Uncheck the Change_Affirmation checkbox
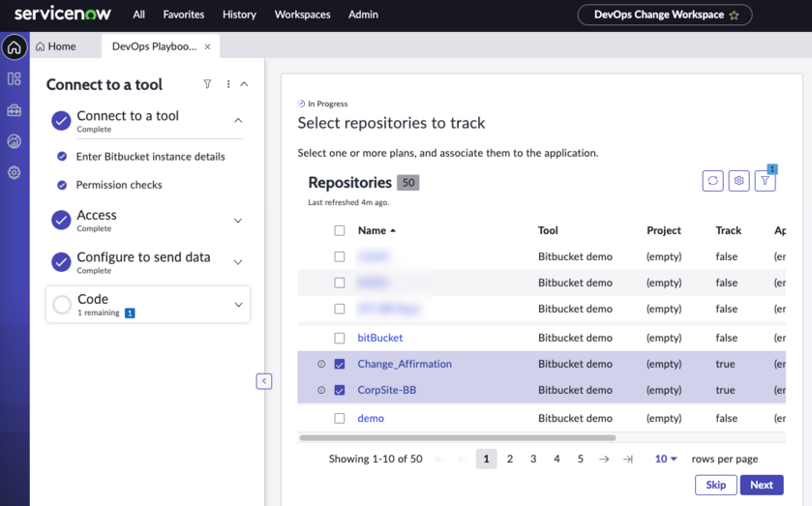The image size is (812, 506). (339, 364)
